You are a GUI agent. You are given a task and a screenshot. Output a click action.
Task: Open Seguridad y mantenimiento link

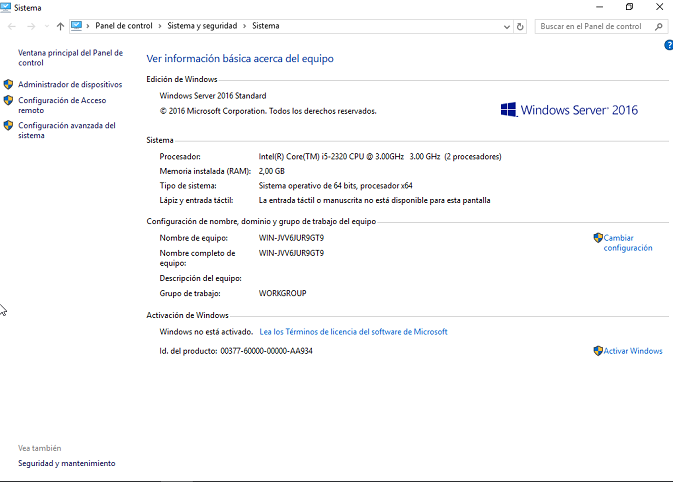[x=67, y=463]
